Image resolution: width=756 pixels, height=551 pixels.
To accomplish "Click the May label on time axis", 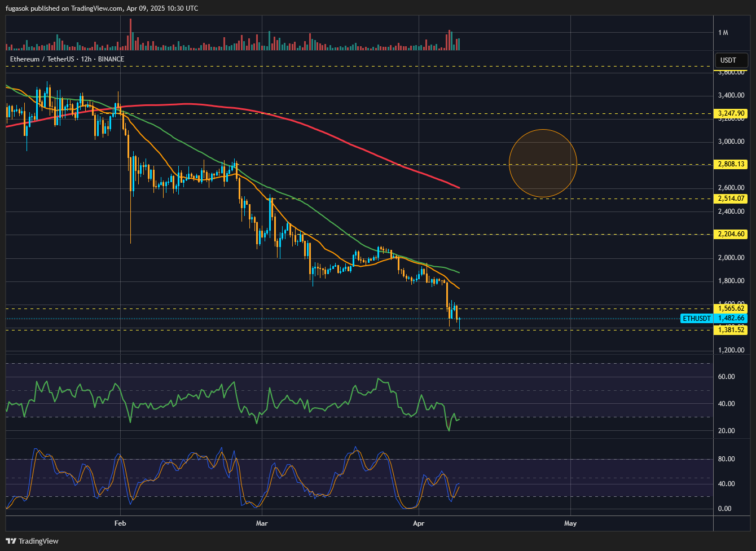I will click(570, 523).
